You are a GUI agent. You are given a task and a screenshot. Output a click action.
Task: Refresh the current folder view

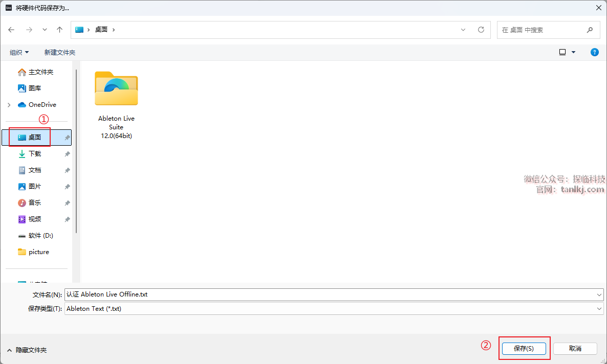[x=481, y=30]
